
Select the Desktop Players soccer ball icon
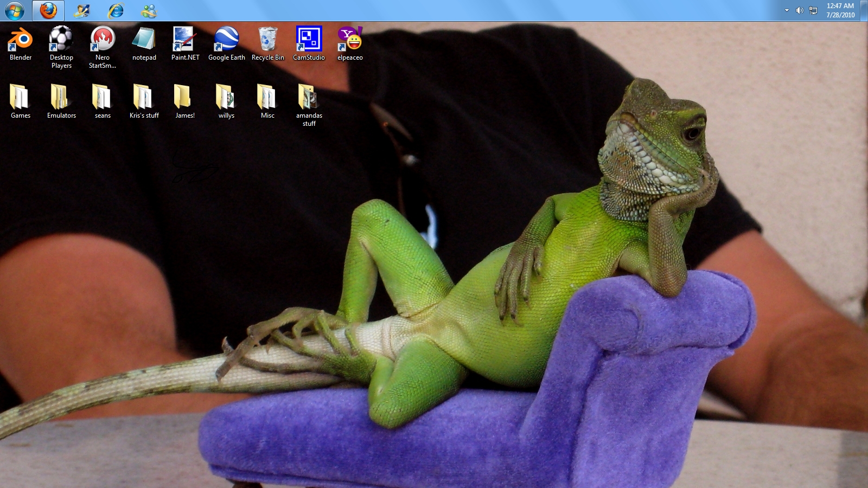pos(61,40)
